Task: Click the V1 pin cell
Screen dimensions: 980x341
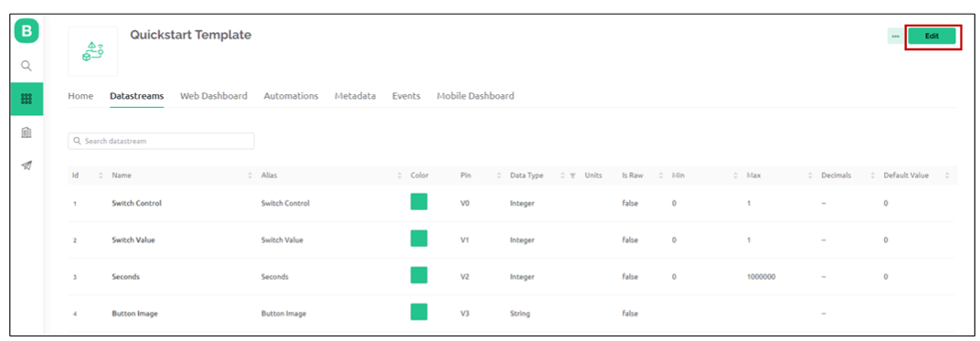Action: [x=464, y=240]
